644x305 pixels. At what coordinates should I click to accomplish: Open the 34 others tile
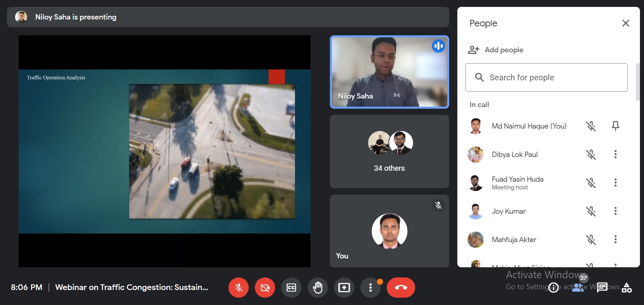(389, 151)
